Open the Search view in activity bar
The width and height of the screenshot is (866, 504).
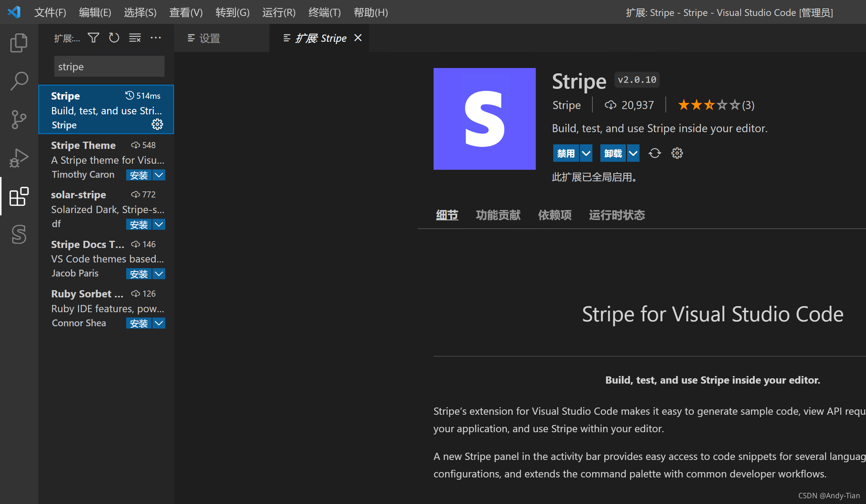[x=19, y=81]
